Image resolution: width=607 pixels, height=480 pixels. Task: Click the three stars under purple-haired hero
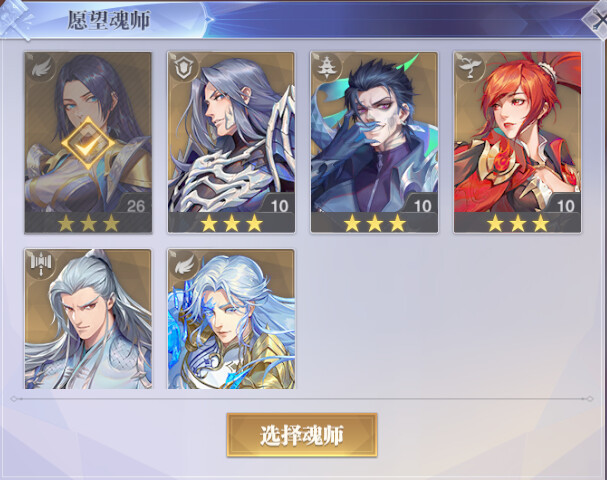(x=231, y=223)
